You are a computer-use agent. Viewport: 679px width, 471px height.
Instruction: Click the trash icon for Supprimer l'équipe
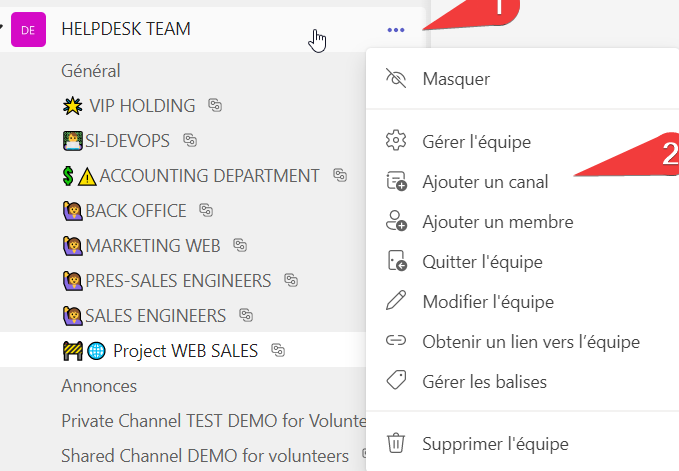click(x=396, y=443)
